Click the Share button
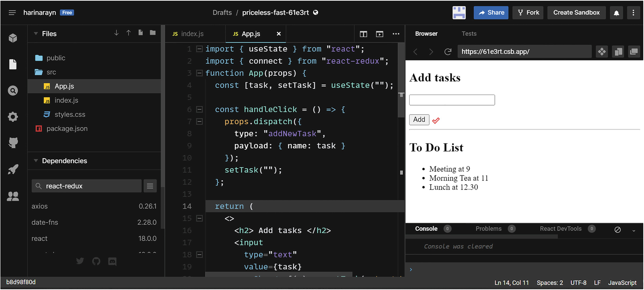Viewport: 644px width, 290px height. pyautogui.click(x=491, y=13)
